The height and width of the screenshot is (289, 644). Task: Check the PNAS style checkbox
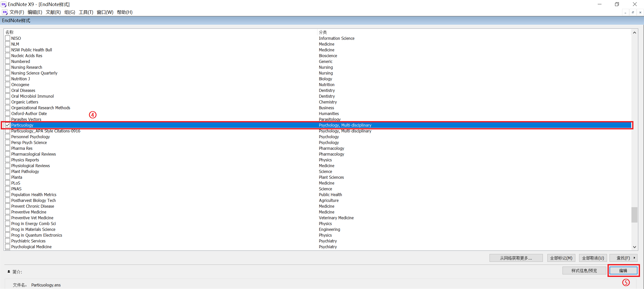tap(8, 189)
